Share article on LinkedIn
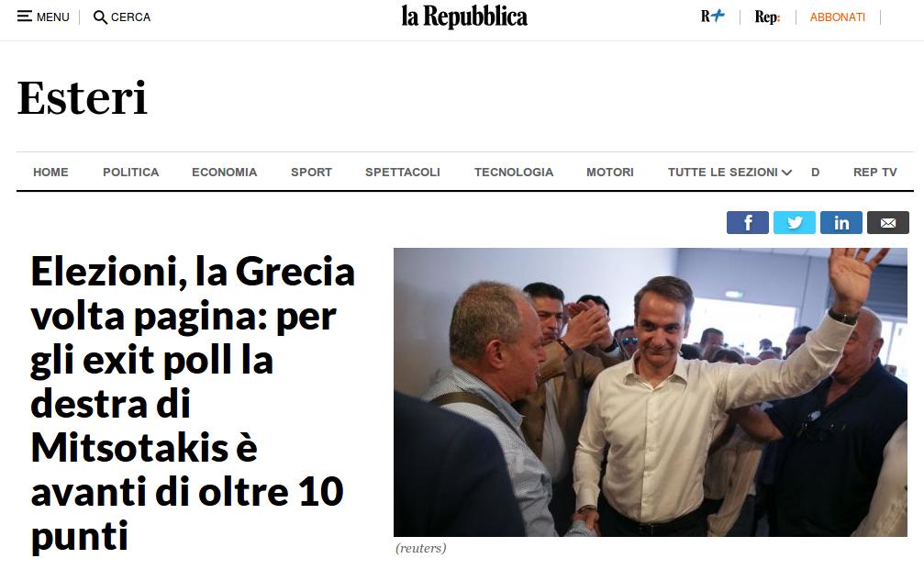 pyautogui.click(x=841, y=223)
